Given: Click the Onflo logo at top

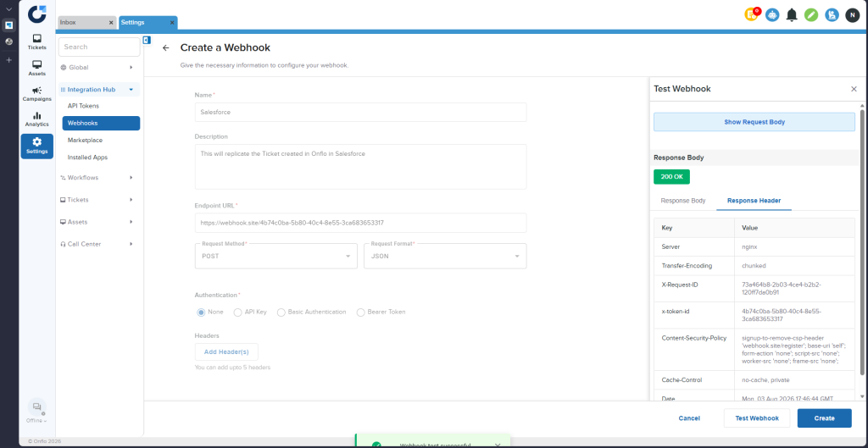Looking at the screenshot, I should click(x=37, y=14).
